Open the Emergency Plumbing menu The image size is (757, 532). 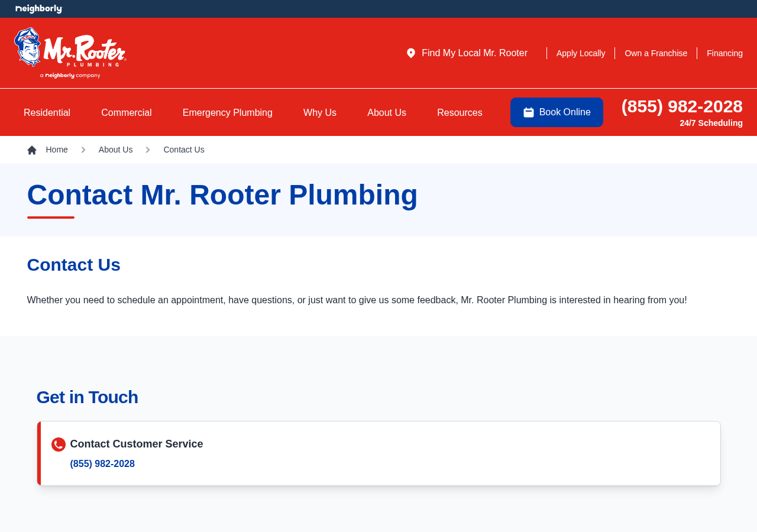click(x=228, y=113)
